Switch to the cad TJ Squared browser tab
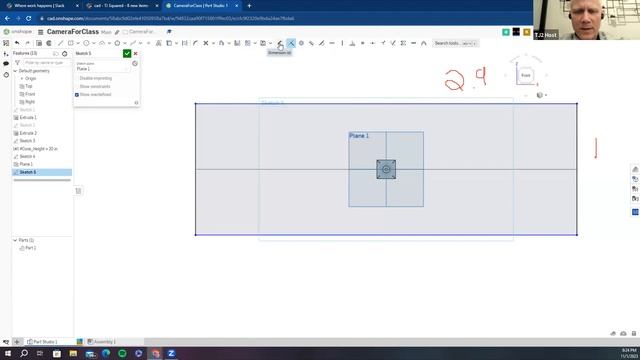The width and height of the screenshot is (640, 360). pyautogui.click(x=121, y=6)
